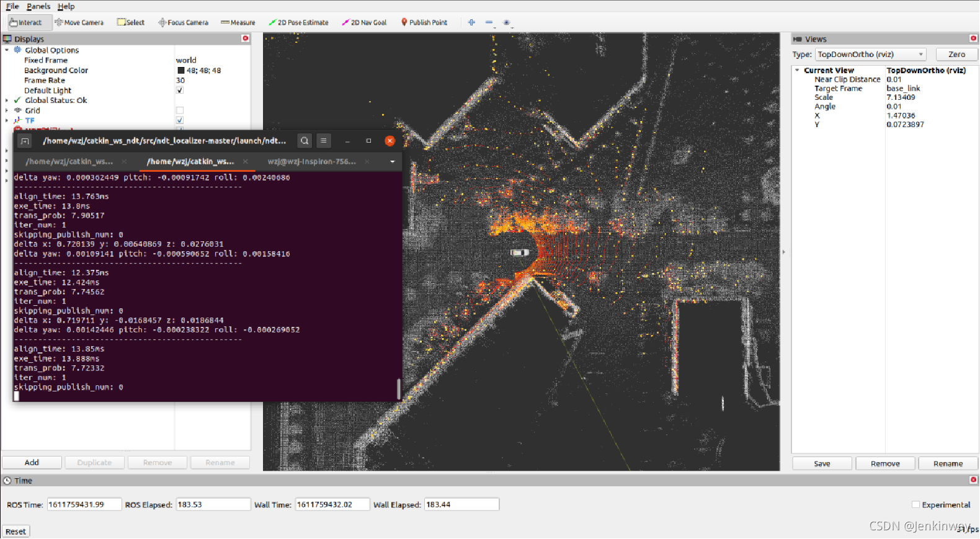980x539 pixels.
Task: Click the ROS Time field
Action: click(x=84, y=505)
